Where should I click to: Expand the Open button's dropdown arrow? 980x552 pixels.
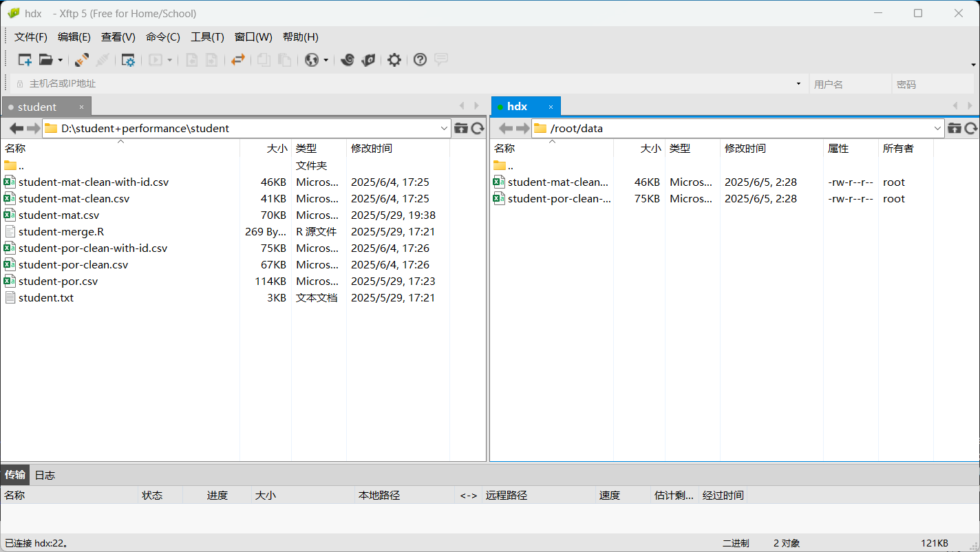tap(61, 60)
